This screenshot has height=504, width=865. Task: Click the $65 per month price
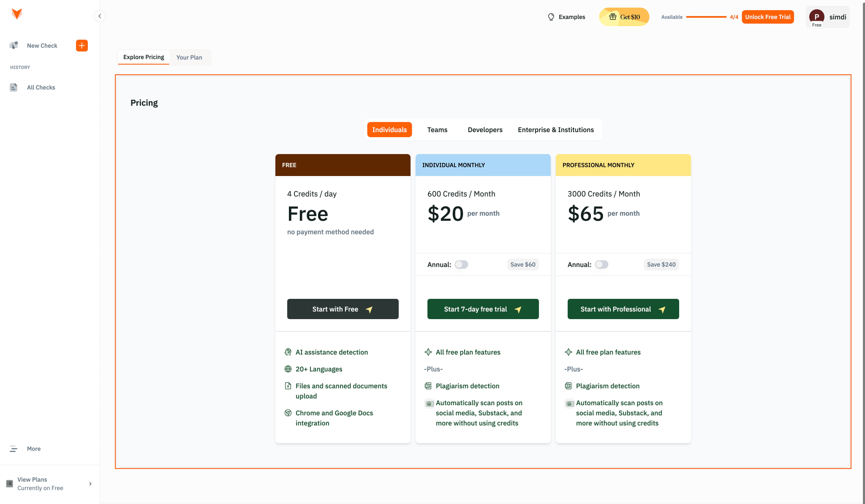[x=604, y=214]
